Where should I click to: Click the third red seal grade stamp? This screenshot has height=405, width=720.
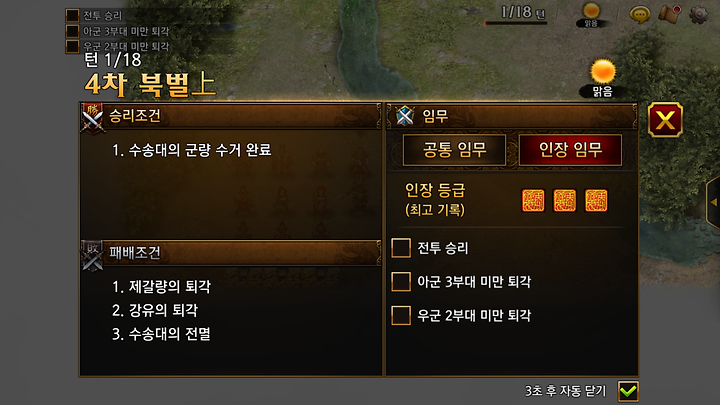tap(596, 201)
